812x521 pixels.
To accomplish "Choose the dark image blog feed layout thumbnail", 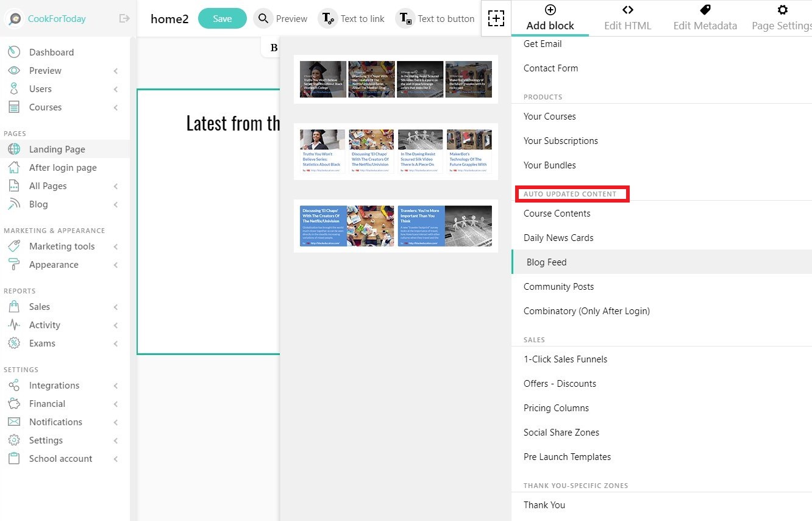I will point(396,79).
